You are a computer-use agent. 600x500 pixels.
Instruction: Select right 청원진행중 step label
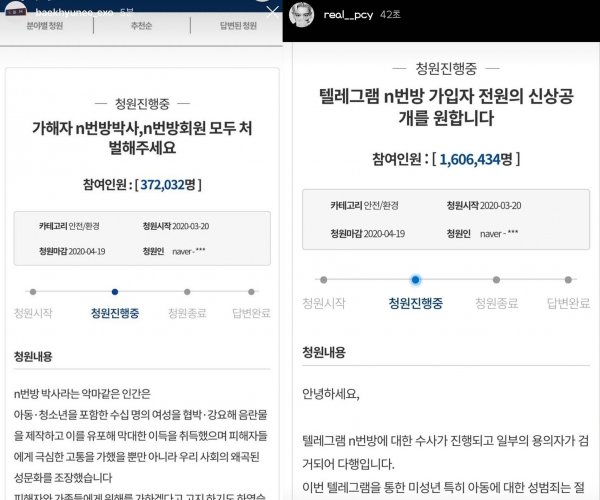(416, 303)
